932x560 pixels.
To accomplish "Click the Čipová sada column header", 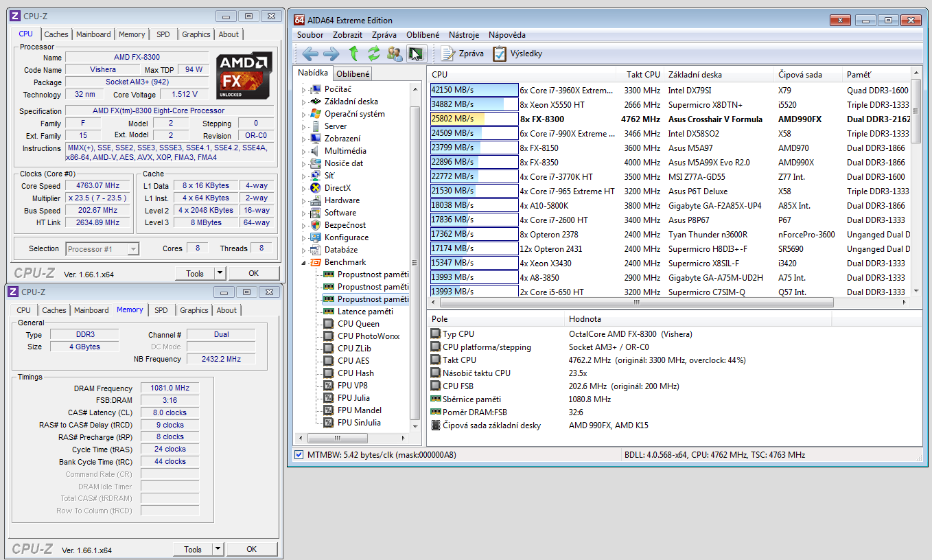I will (x=808, y=74).
